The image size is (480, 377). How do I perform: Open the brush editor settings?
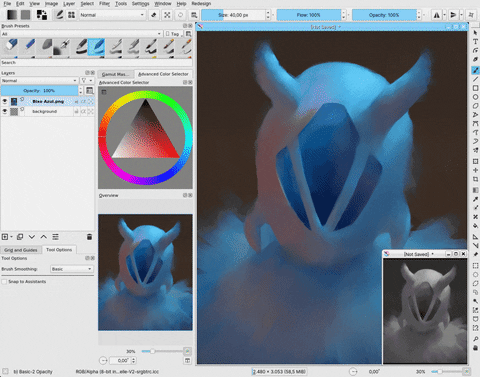59,15
